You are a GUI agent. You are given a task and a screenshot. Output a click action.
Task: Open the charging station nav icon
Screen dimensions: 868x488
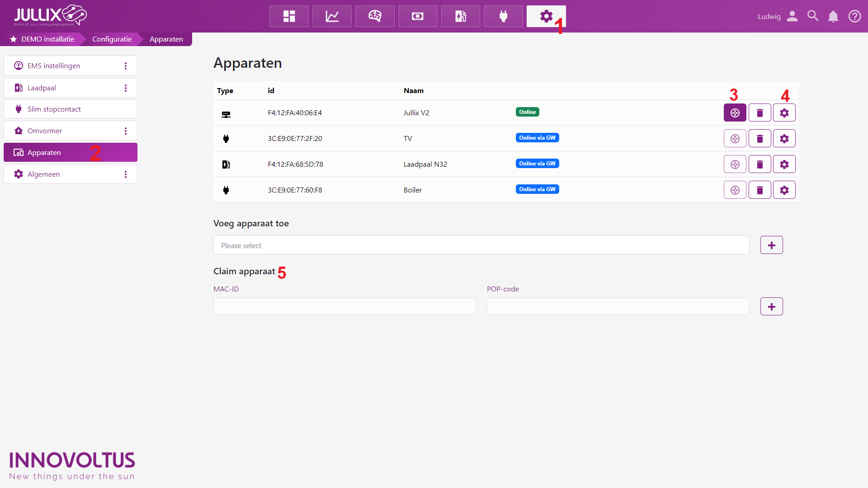point(460,16)
